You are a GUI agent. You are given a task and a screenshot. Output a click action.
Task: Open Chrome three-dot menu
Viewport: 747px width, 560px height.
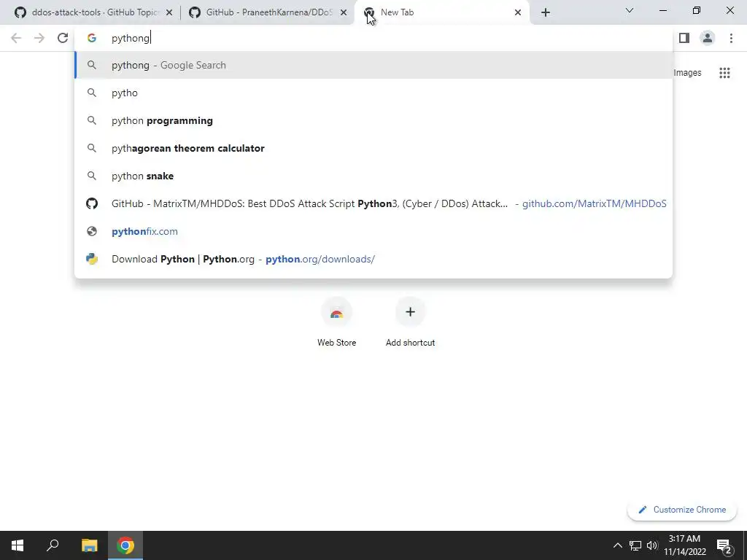click(731, 38)
